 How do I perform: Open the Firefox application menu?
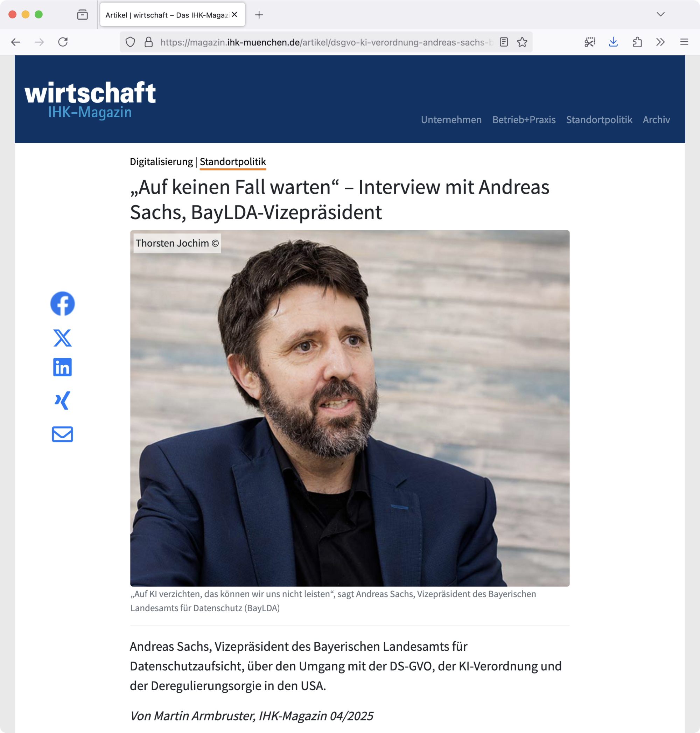point(684,42)
